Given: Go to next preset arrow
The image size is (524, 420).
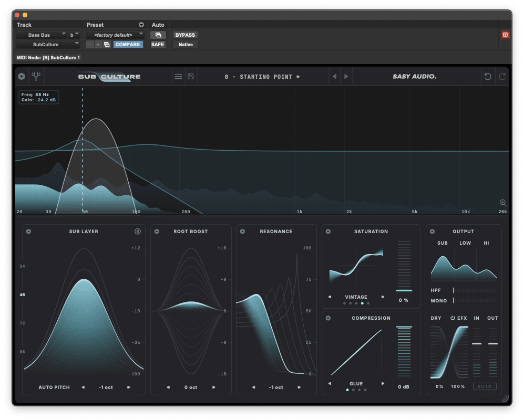Looking at the screenshot, I should (x=346, y=77).
